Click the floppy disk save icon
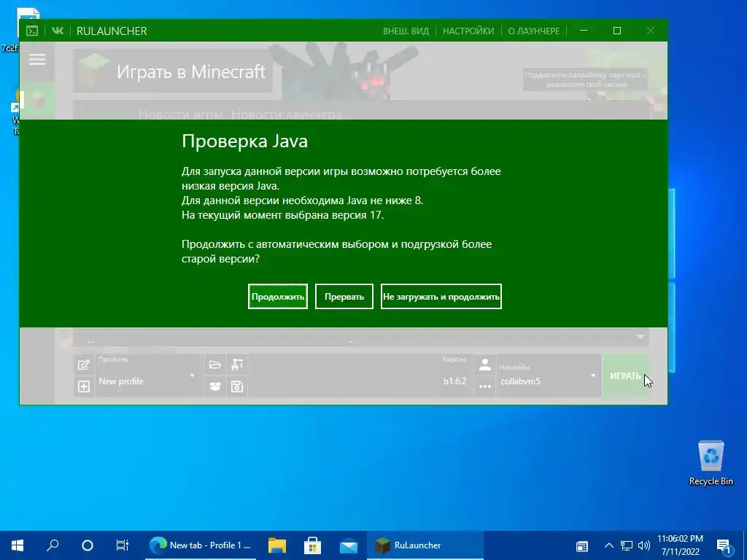 click(237, 386)
